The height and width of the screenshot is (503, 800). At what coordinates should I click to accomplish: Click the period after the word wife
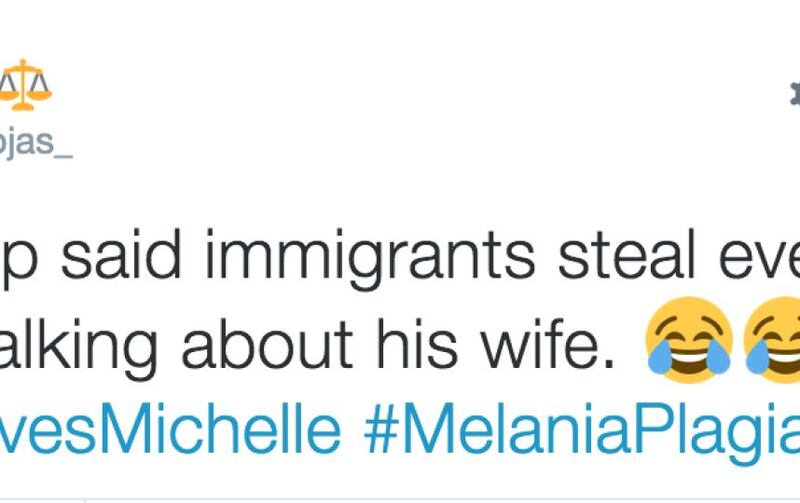point(608,364)
